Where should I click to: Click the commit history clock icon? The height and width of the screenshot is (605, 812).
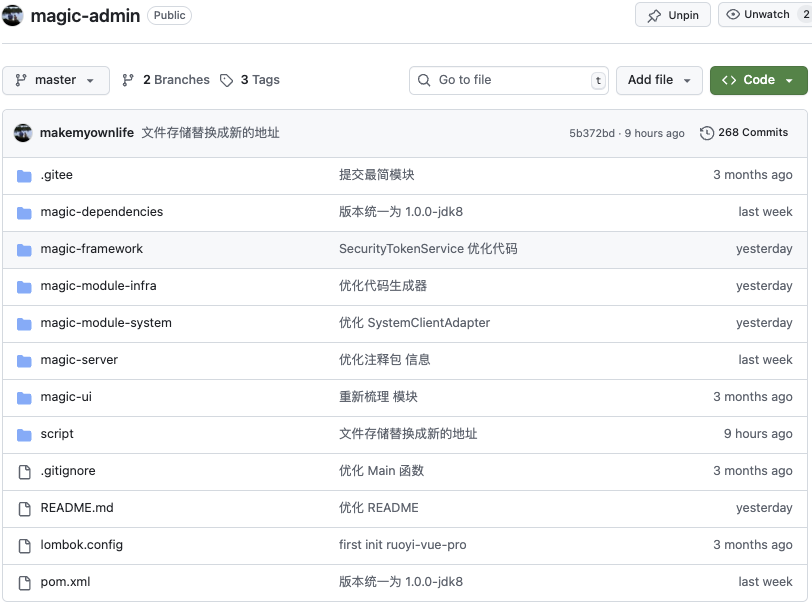coord(709,132)
